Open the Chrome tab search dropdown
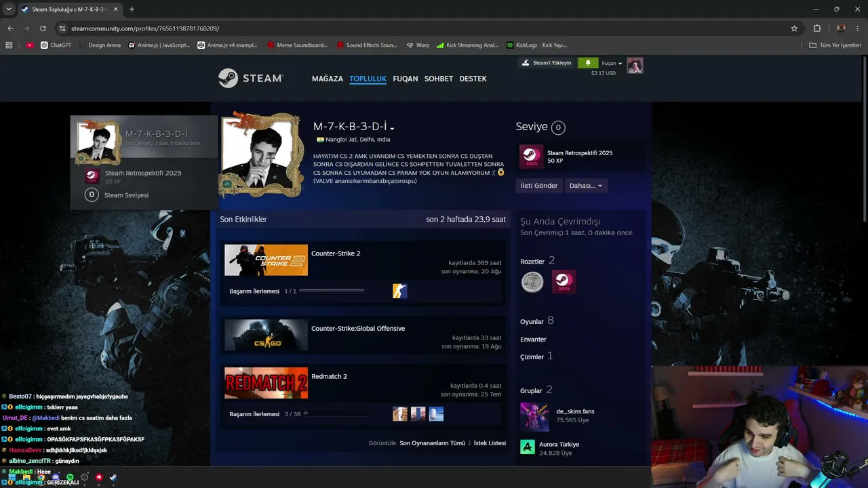 coord(9,9)
